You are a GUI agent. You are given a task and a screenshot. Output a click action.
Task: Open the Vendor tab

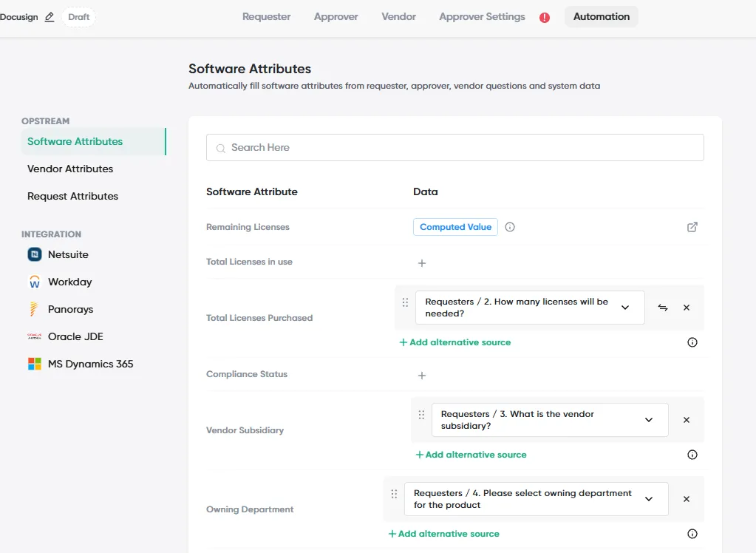(x=398, y=17)
